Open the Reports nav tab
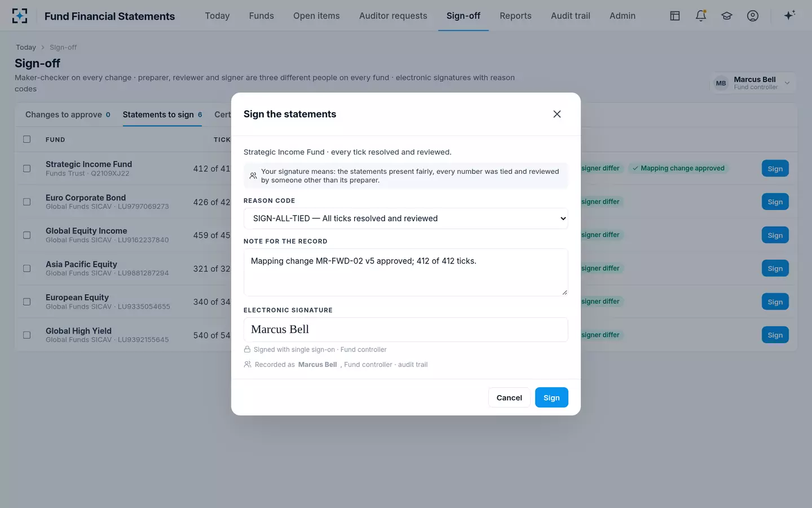Screen dimensions: 812x508 tap(515, 16)
